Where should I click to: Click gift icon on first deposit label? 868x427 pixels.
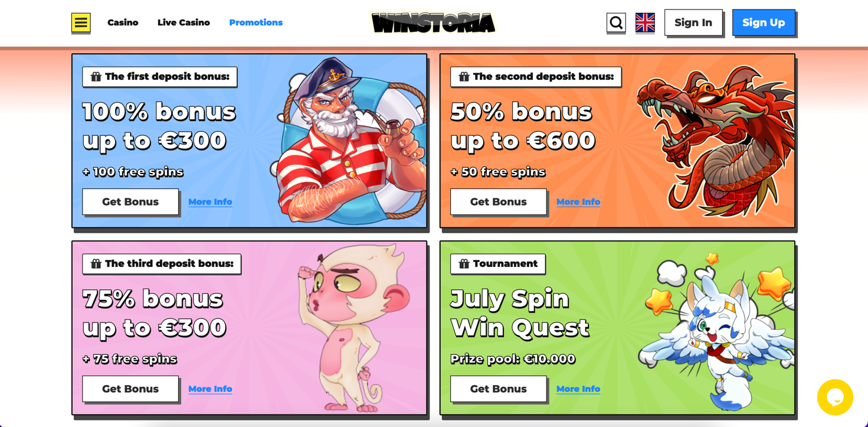tap(96, 77)
